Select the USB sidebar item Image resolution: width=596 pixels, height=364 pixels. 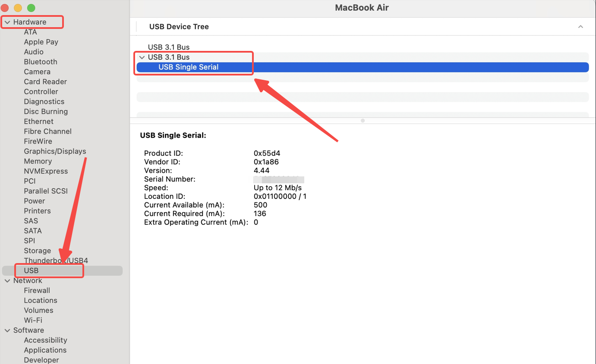pyautogui.click(x=62, y=270)
